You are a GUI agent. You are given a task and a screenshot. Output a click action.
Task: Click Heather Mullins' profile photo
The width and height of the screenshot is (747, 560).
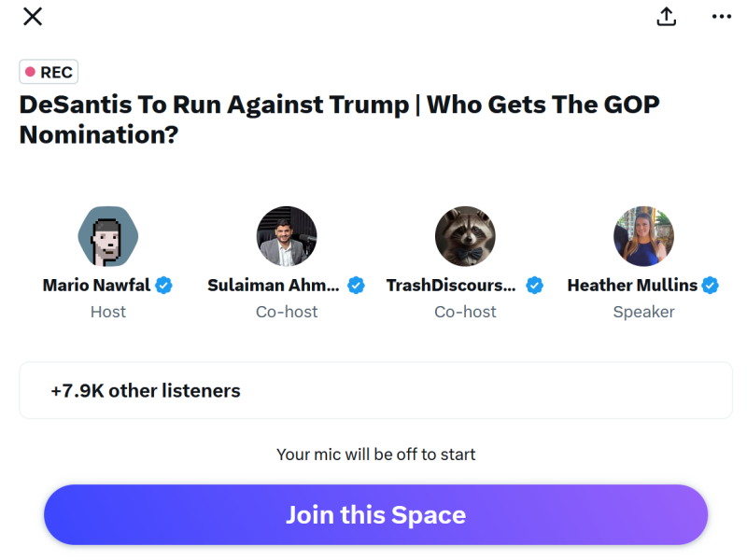click(643, 236)
